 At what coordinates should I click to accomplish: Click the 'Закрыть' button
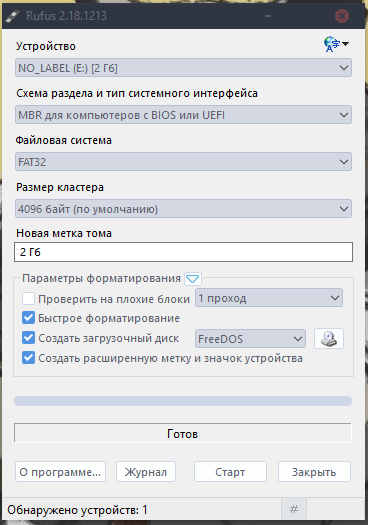[x=314, y=472]
